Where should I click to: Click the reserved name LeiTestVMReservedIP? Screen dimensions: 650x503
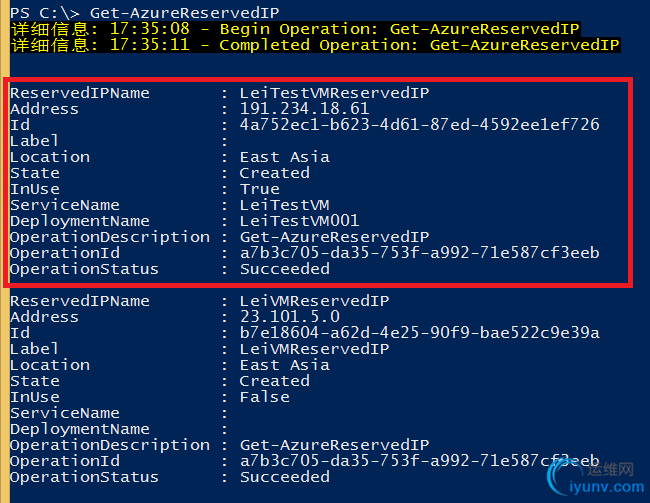(334, 93)
